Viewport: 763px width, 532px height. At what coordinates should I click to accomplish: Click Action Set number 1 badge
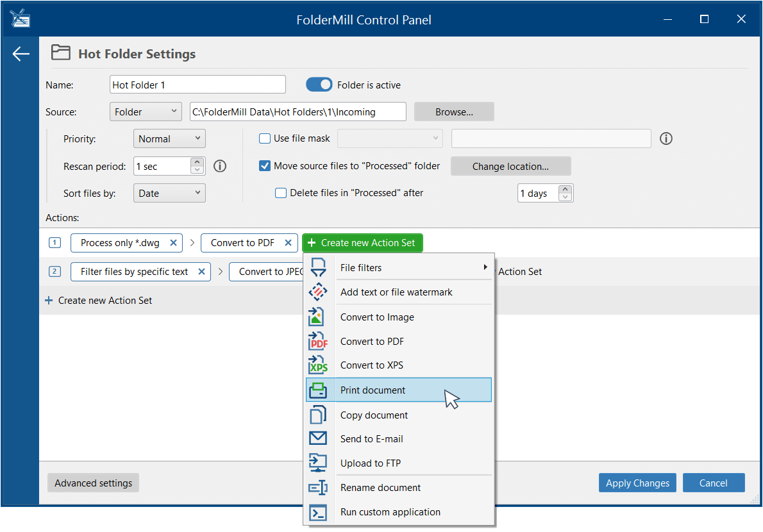point(55,242)
